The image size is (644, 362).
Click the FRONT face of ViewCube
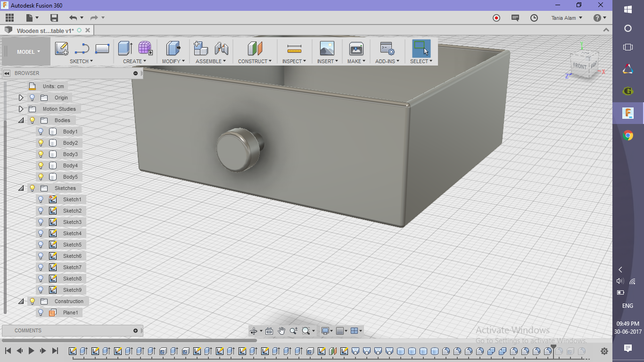(x=579, y=66)
